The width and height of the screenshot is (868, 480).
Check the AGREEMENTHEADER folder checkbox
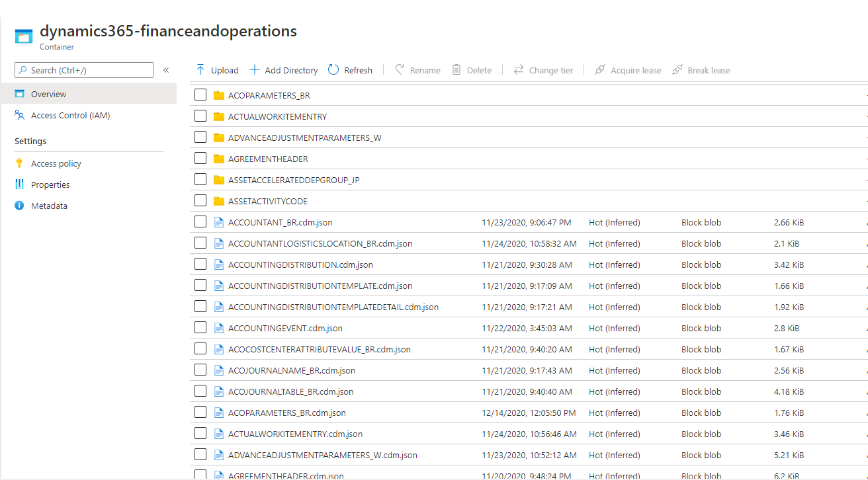pos(200,158)
